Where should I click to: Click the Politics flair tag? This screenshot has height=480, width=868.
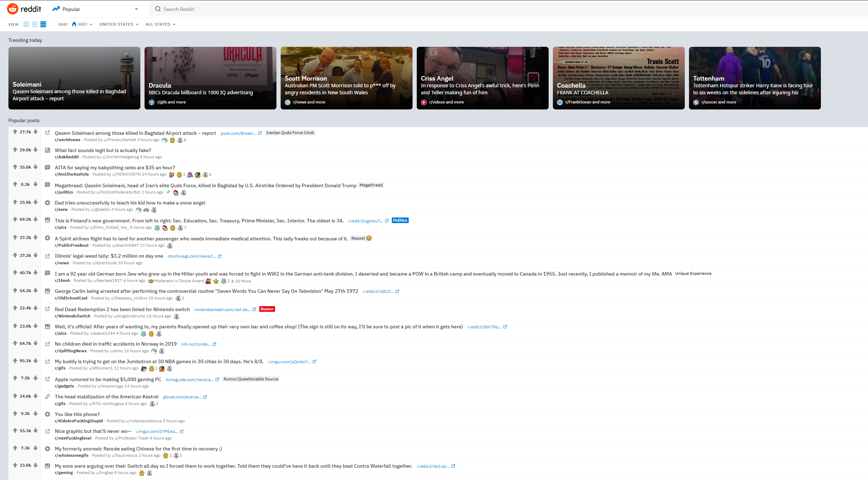[400, 220]
